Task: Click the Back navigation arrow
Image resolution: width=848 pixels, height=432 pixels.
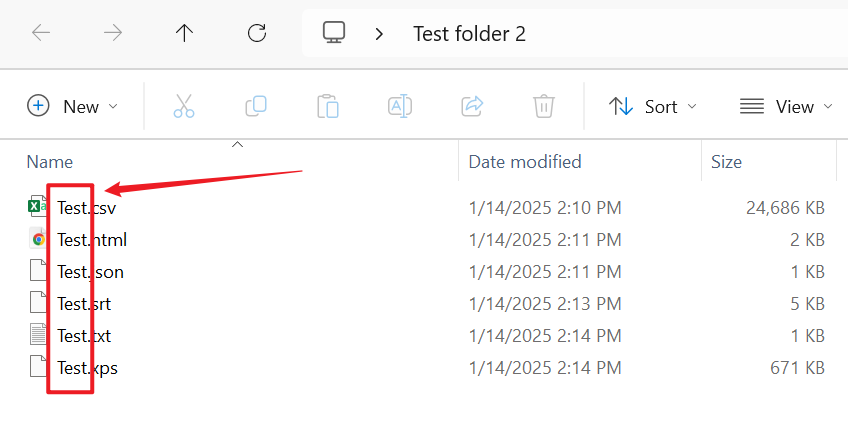Action: [41, 33]
